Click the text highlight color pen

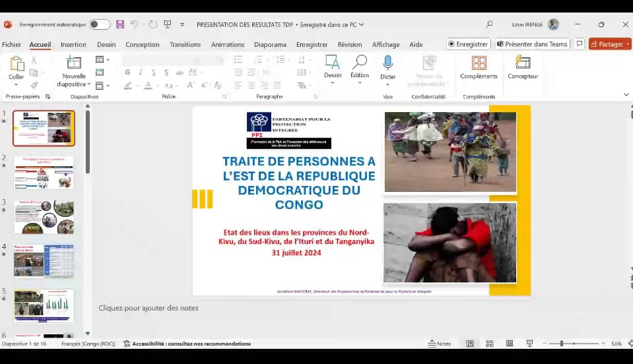[127, 86]
